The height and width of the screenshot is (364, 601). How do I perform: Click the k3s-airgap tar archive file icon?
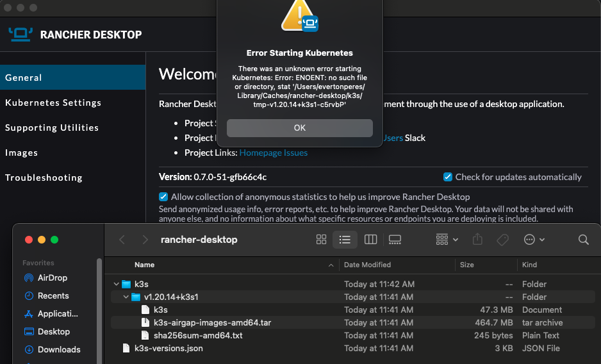[145, 322]
